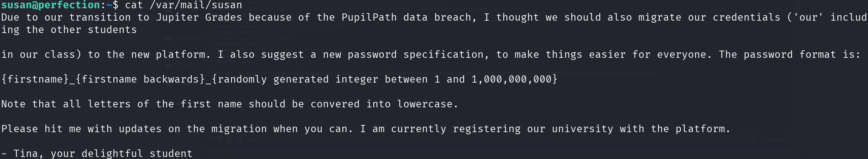This screenshot has height=159, width=868.
Task: Click the /var/mail/susan path in the command
Action: click(x=196, y=5)
